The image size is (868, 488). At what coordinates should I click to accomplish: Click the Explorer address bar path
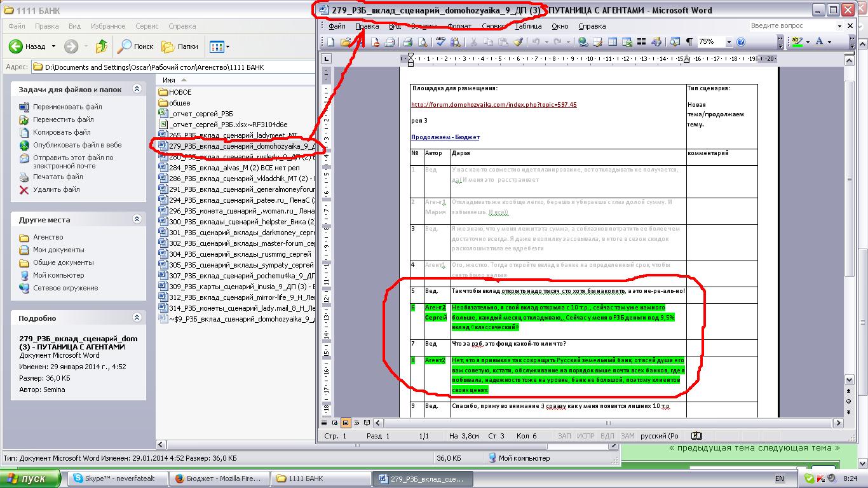coord(154,67)
